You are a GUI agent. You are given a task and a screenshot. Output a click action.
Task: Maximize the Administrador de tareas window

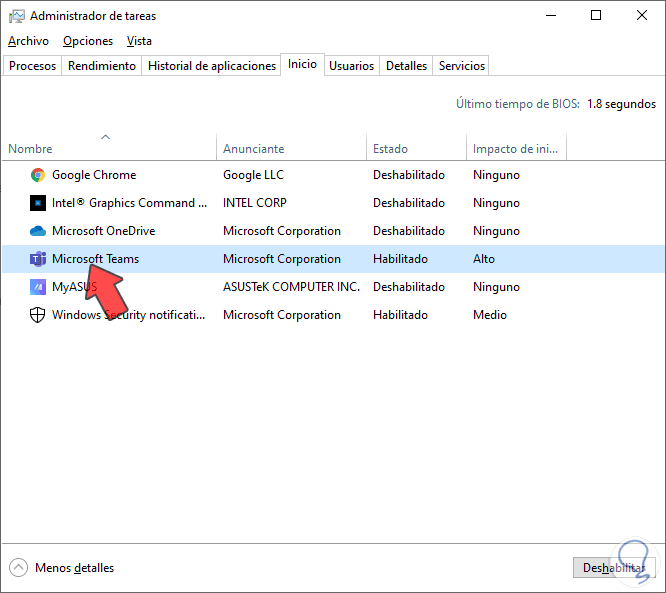(596, 15)
